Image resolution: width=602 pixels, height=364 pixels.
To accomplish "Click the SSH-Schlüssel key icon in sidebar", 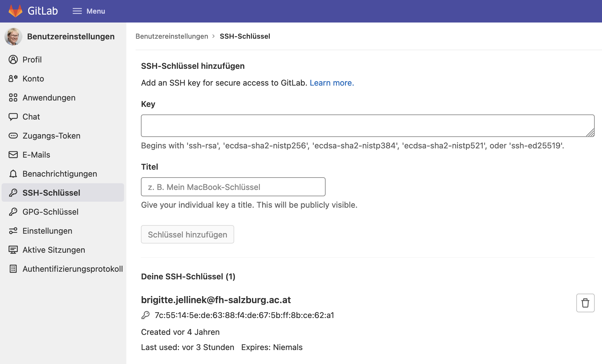I will 13,193.
